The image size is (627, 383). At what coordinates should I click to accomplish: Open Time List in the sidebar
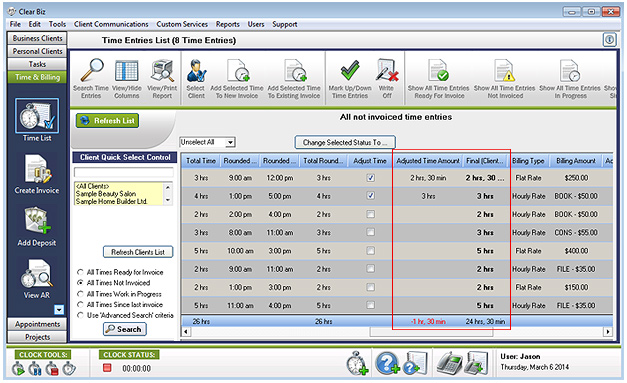point(37,120)
